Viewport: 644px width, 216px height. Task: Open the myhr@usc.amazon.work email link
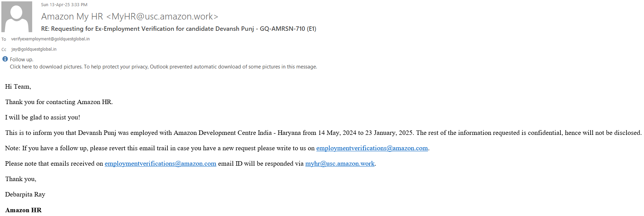340,164
